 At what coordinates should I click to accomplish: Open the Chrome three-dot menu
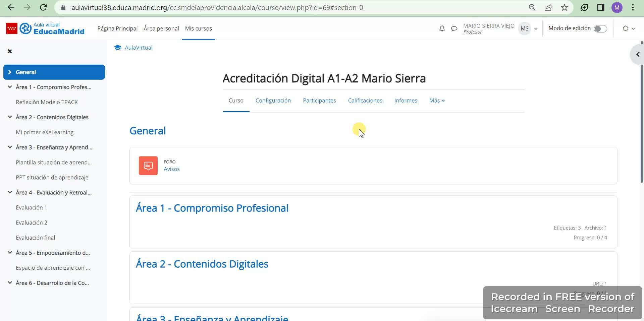pyautogui.click(x=633, y=7)
